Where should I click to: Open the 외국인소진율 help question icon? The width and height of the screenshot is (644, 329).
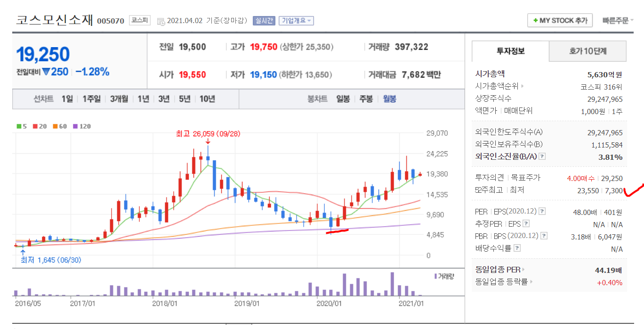coord(542,156)
